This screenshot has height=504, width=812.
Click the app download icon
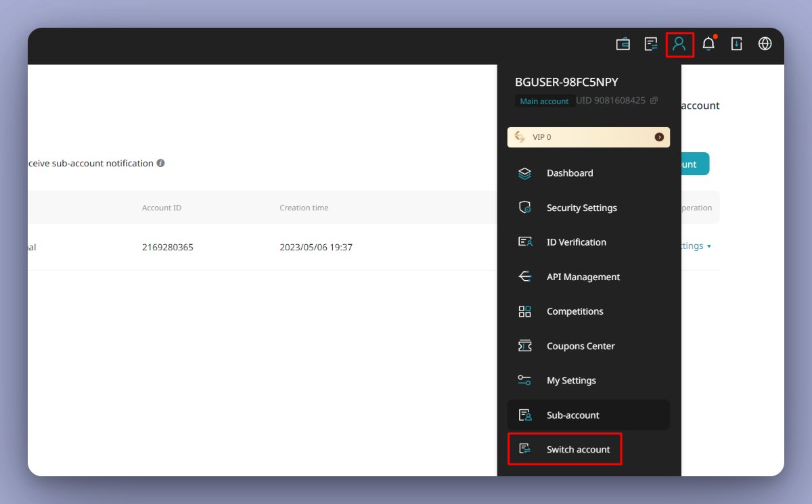(x=736, y=44)
